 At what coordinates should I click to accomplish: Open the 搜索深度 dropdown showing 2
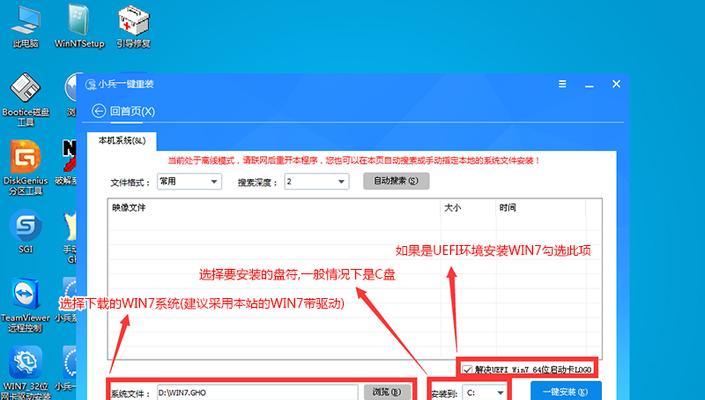[x=317, y=182]
